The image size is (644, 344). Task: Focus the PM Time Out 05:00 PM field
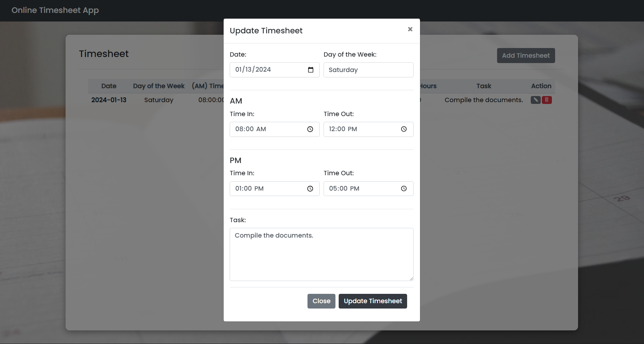coord(368,189)
